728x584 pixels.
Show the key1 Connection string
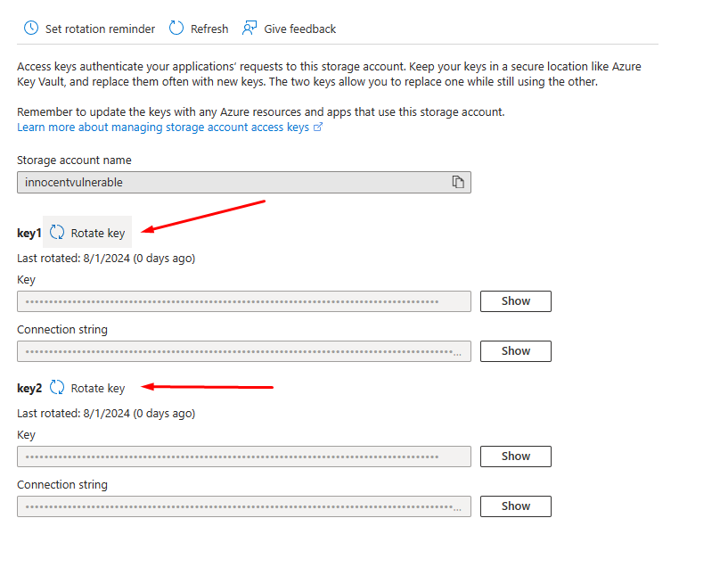coord(515,351)
